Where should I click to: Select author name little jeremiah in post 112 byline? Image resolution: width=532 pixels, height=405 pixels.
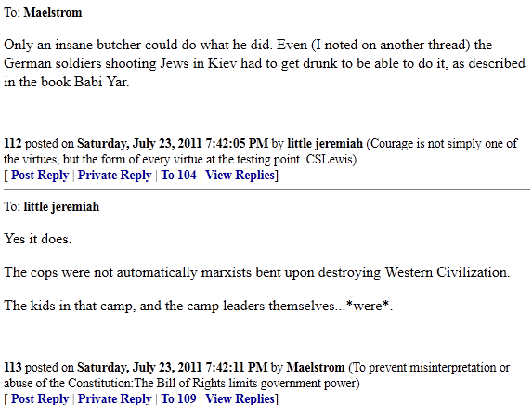pos(325,144)
